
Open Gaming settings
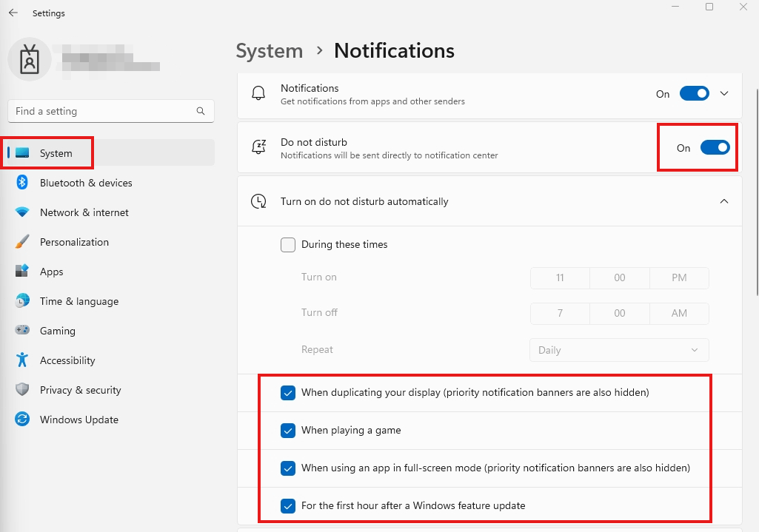111,330
